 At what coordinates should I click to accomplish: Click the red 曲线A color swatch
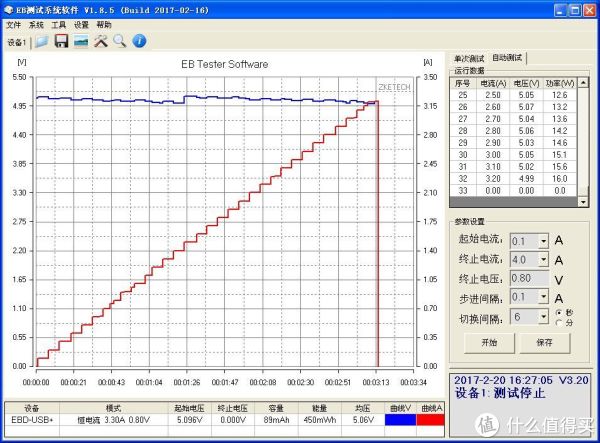[430, 420]
